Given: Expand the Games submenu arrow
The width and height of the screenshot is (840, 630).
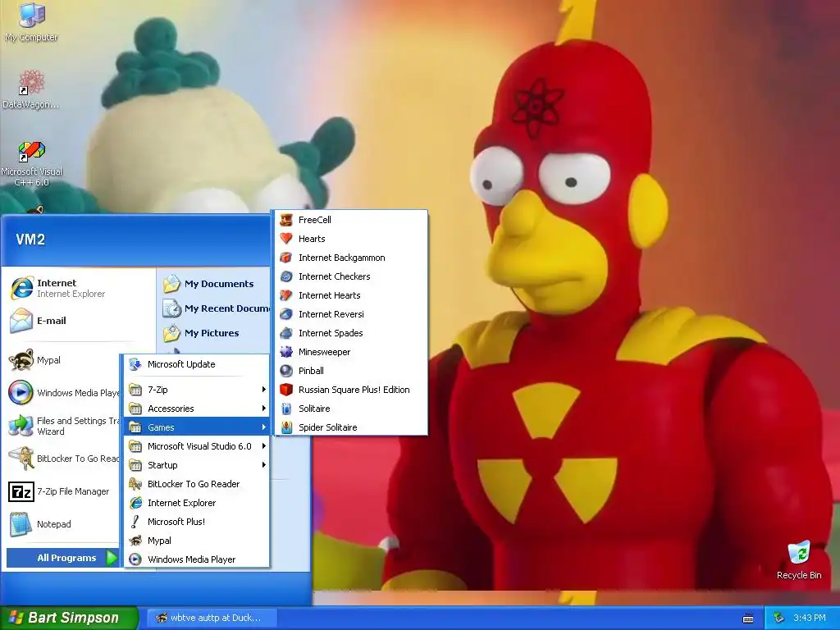Looking at the screenshot, I should [263, 427].
